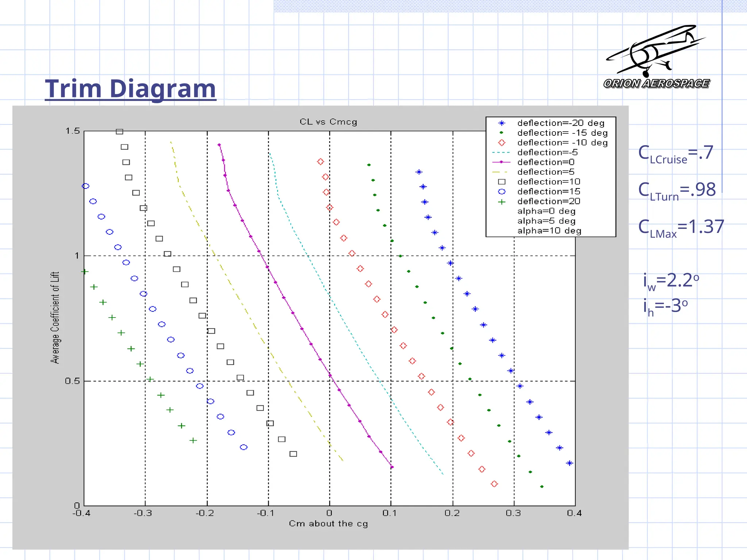This screenshot has height=560, width=747.
Task: Click the cyan dashed legend sample
Action: (501, 152)
